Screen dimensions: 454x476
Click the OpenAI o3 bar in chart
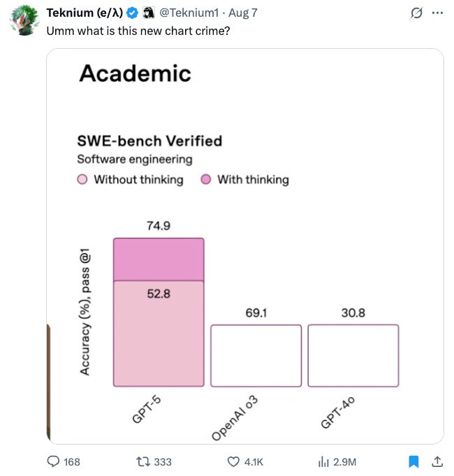pos(256,355)
